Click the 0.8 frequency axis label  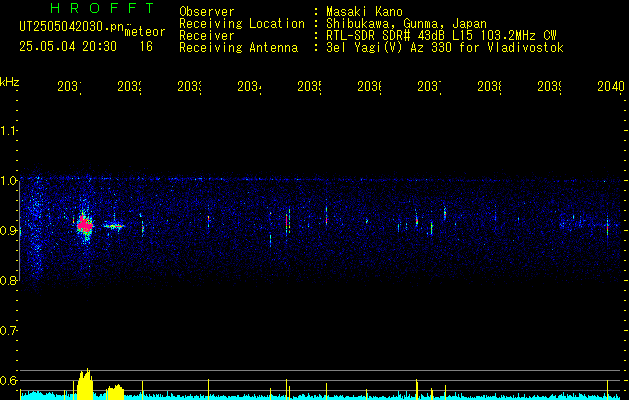[x=8, y=281]
